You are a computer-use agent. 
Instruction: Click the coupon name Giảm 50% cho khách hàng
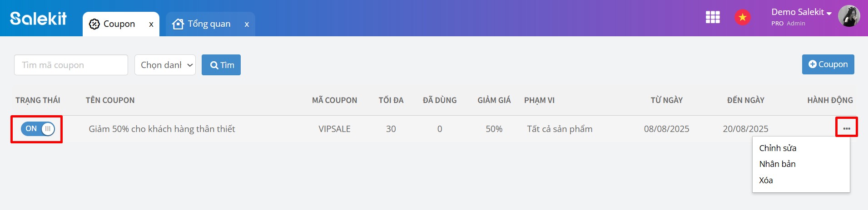click(162, 129)
